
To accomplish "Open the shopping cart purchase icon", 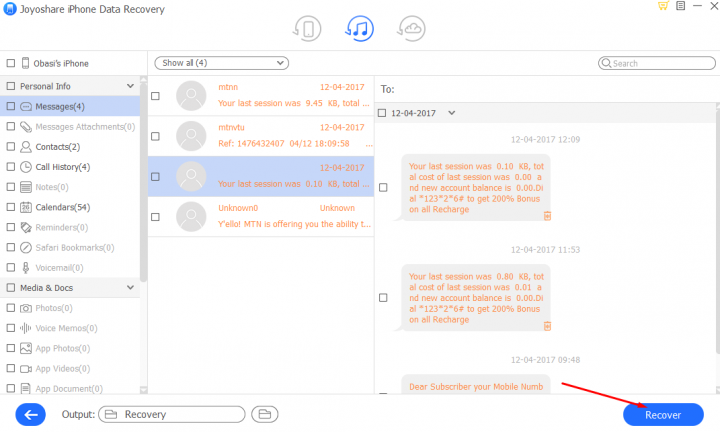I will click(663, 6).
